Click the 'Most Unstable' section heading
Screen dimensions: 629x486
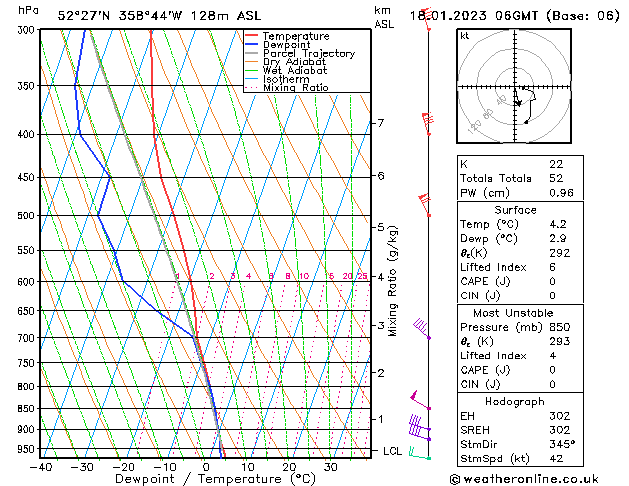[513, 313]
